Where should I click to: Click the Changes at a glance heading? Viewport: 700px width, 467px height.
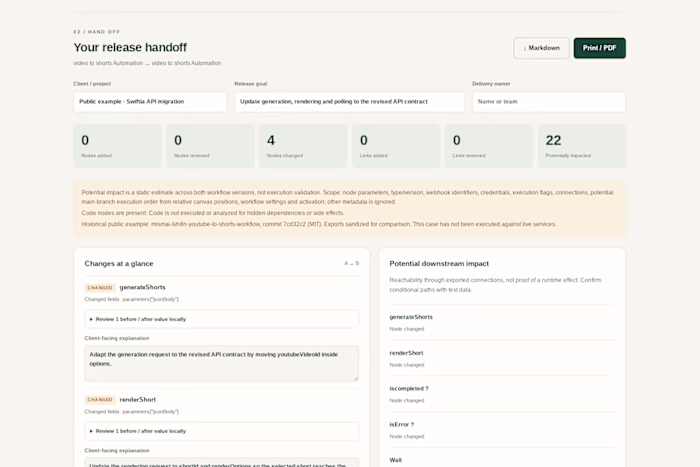coord(119,263)
